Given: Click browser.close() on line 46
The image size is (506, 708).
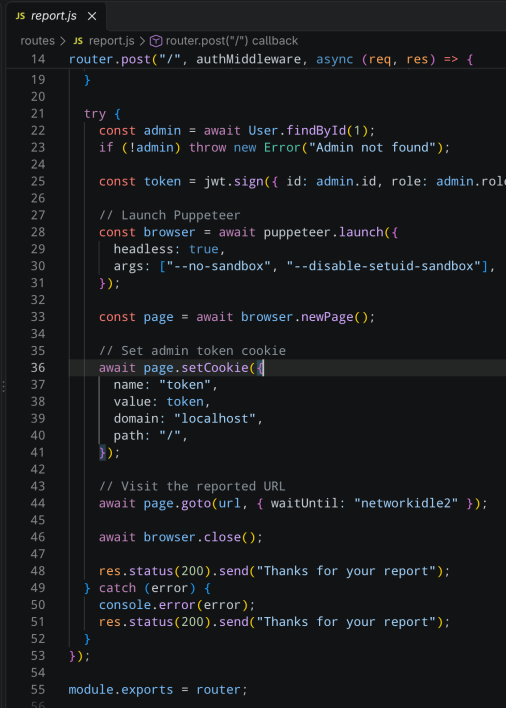Looking at the screenshot, I should coord(200,537).
